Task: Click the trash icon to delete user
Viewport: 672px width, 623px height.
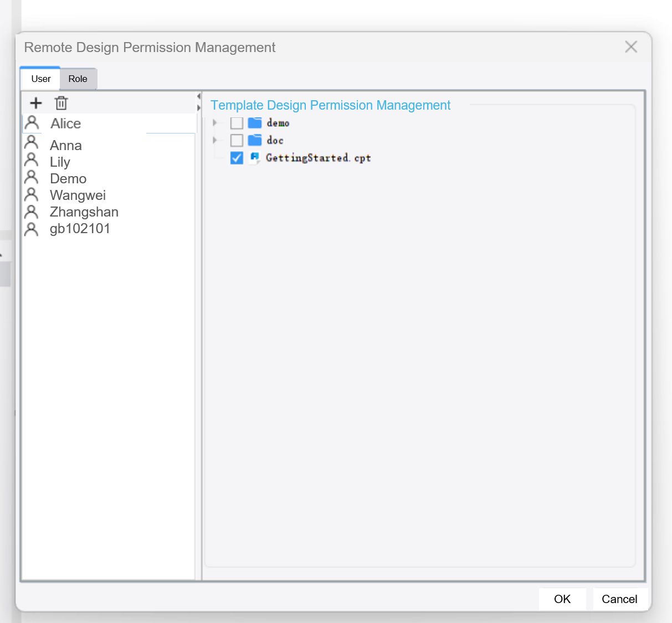Action: [61, 103]
